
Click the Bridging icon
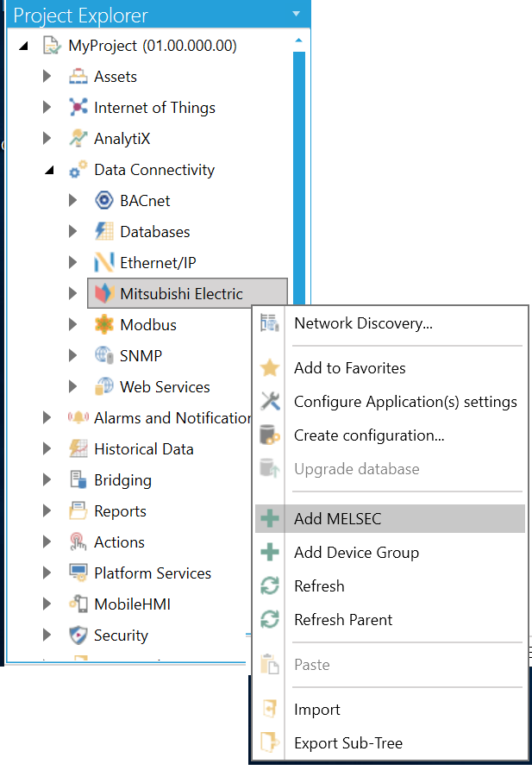pos(78,479)
